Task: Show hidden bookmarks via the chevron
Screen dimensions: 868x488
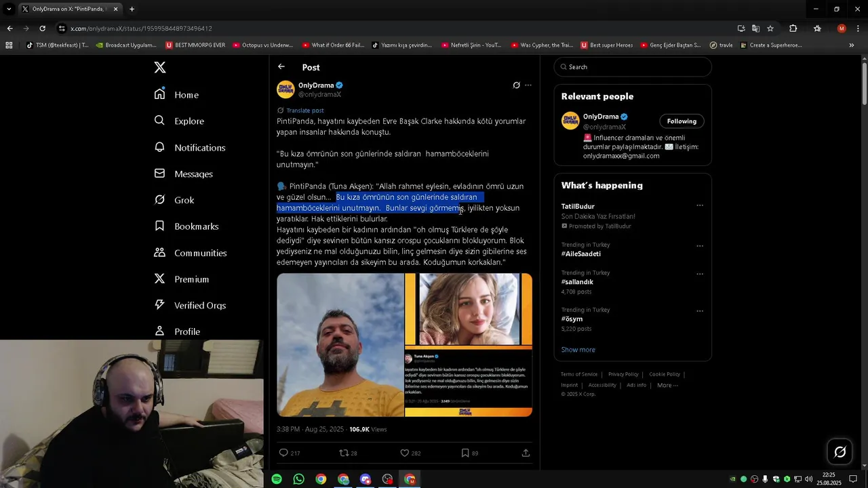Action: (851, 45)
